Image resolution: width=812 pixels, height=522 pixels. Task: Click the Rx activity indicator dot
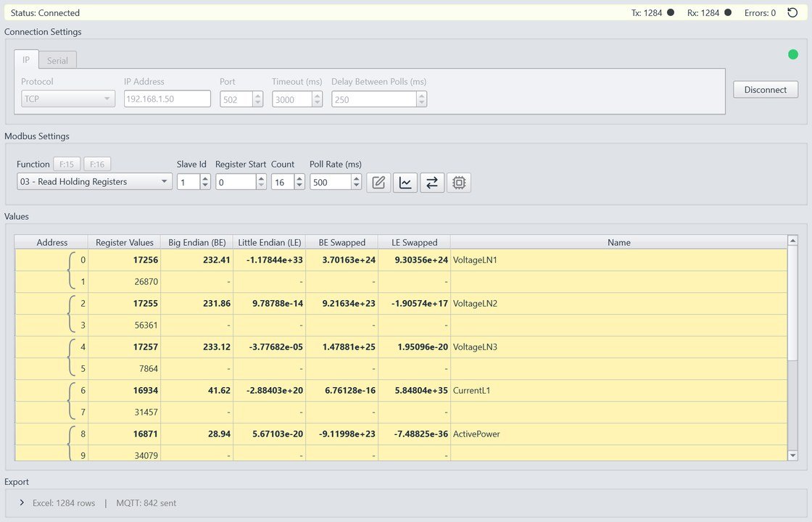(x=728, y=12)
